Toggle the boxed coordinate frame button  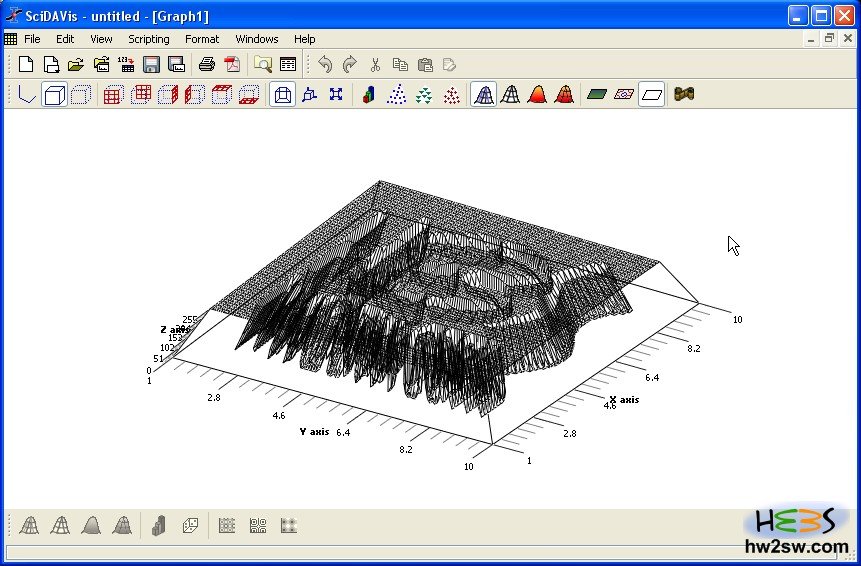(x=55, y=95)
